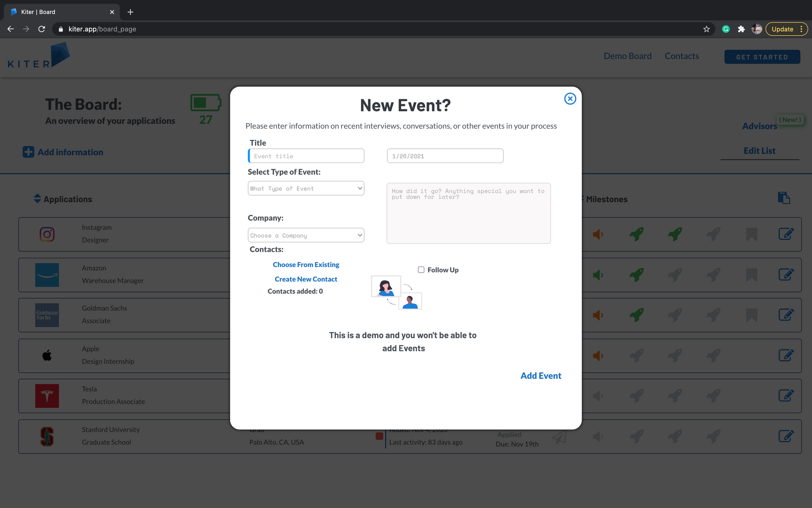The width and height of the screenshot is (812, 508).
Task: Click the sort arrows beside Applications
Action: 37,199
